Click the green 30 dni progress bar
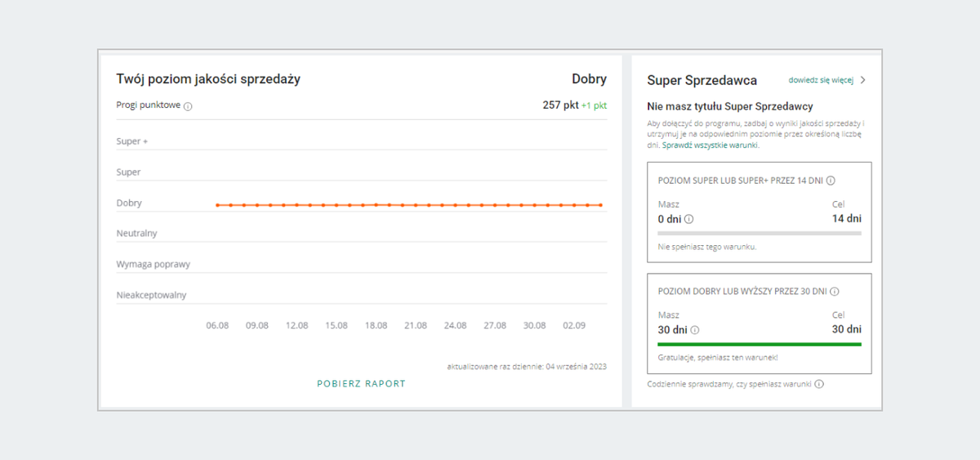980x460 pixels. coord(759,344)
